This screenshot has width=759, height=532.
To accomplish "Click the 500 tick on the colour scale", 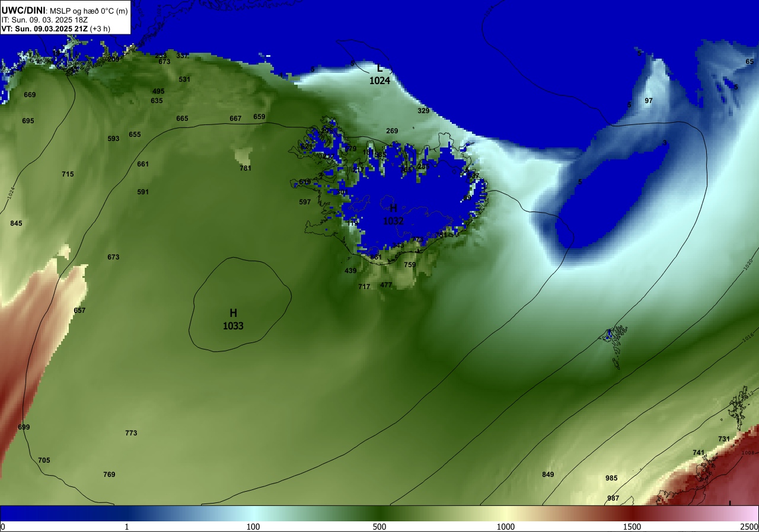I will (379, 527).
